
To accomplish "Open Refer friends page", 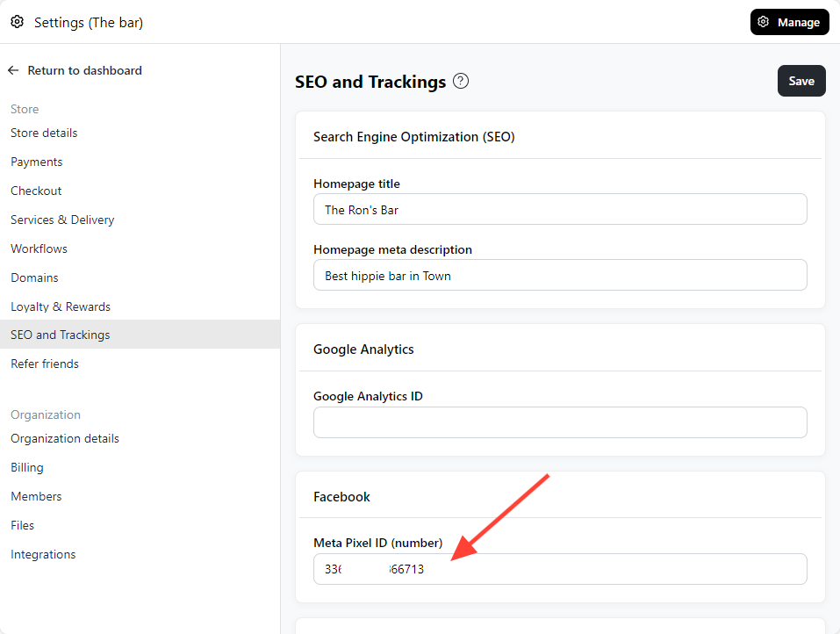I will [45, 364].
